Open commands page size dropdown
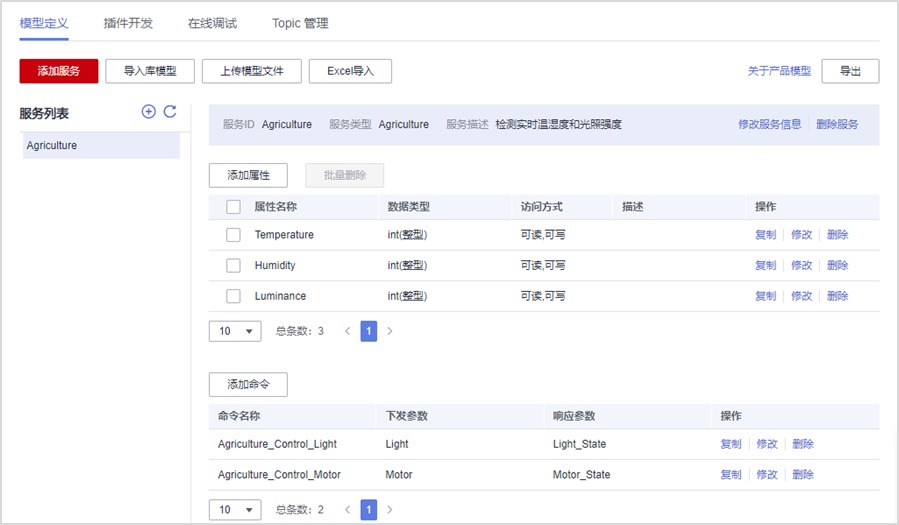This screenshot has height=525, width=899. (x=235, y=510)
